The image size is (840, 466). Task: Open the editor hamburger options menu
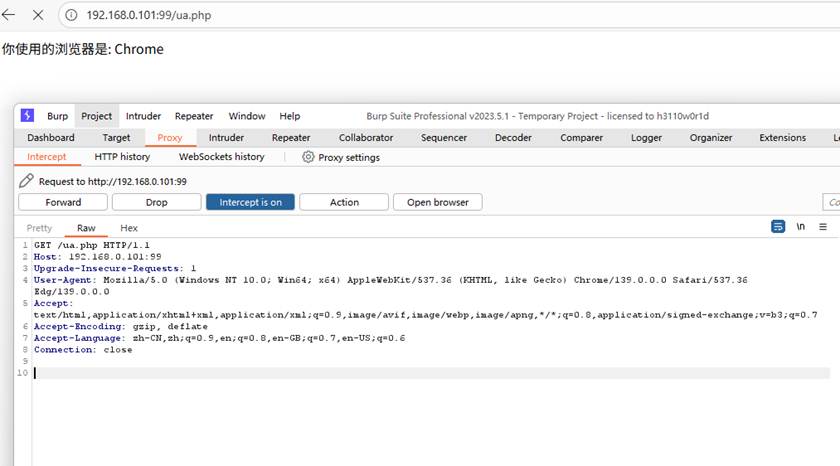click(x=823, y=227)
